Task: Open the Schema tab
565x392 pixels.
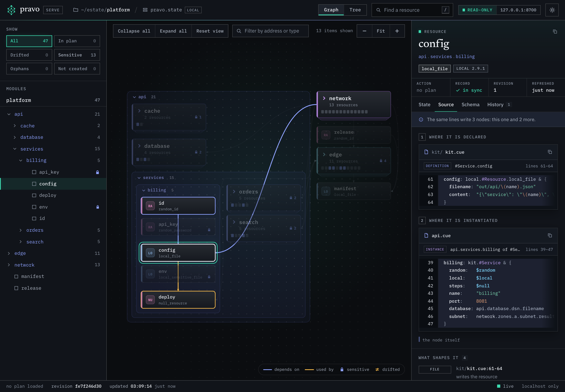Action: click(x=470, y=105)
